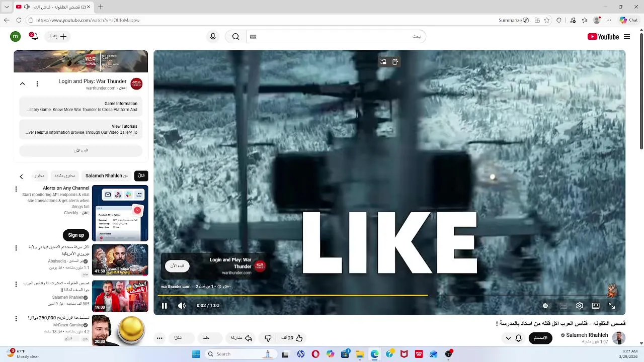Open Windows Start menu
Screen dimensions: 644x362
(x=196, y=354)
